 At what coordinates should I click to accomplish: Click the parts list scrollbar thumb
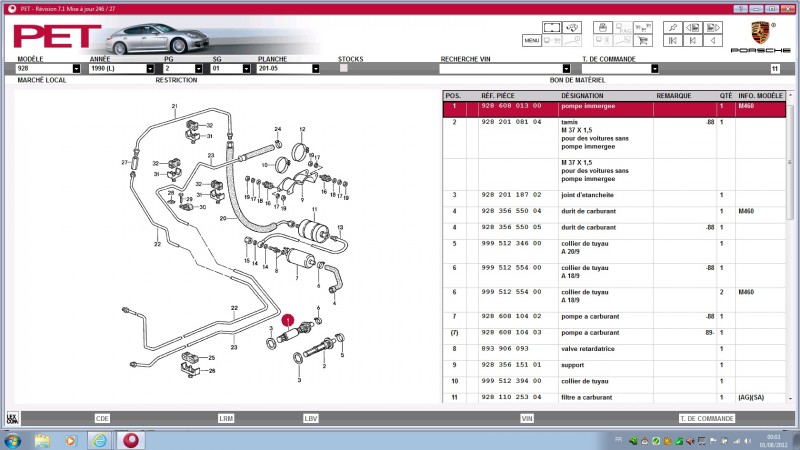pyautogui.click(x=790, y=161)
